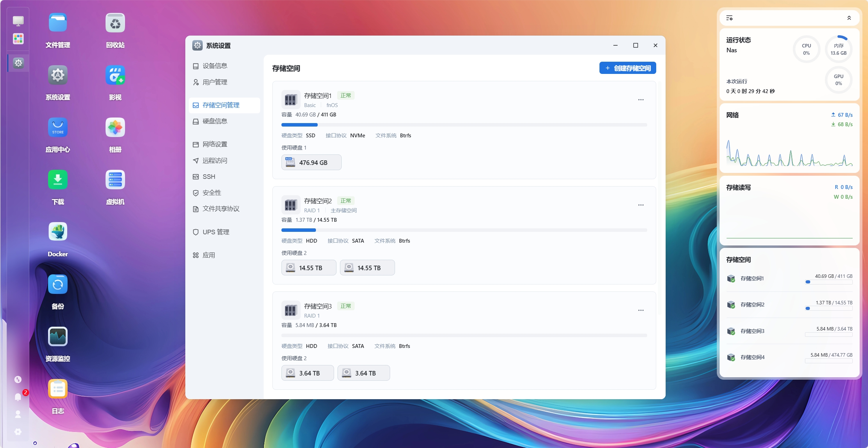Collapse the monitoring widget panel
Image resolution: width=868 pixels, height=448 pixels.
coord(849,18)
